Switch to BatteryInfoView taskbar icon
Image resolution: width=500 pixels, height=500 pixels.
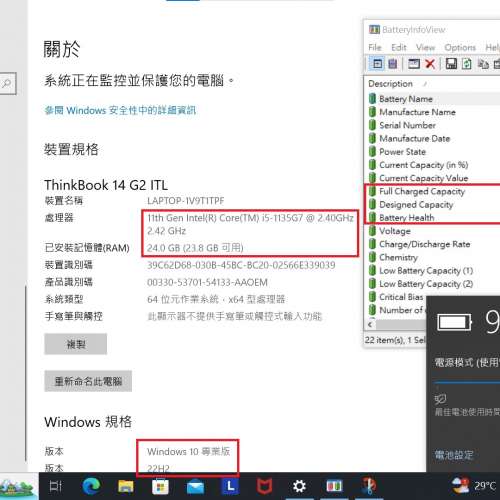[x=334, y=486]
